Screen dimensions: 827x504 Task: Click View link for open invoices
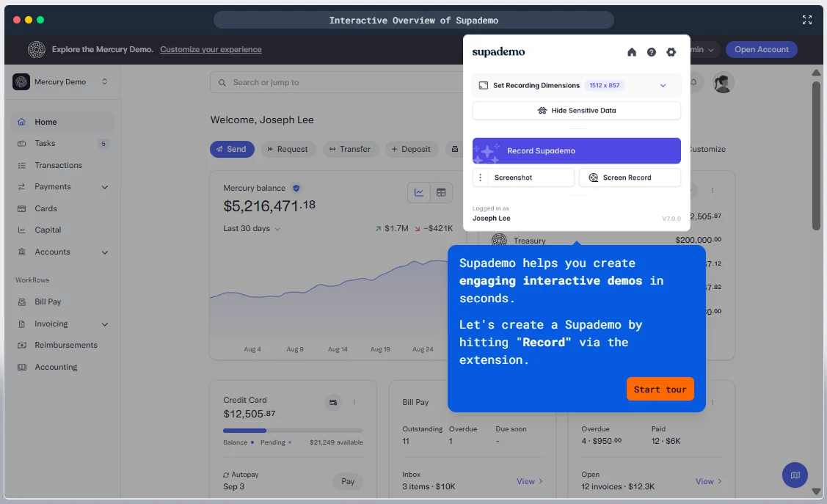pyautogui.click(x=708, y=481)
